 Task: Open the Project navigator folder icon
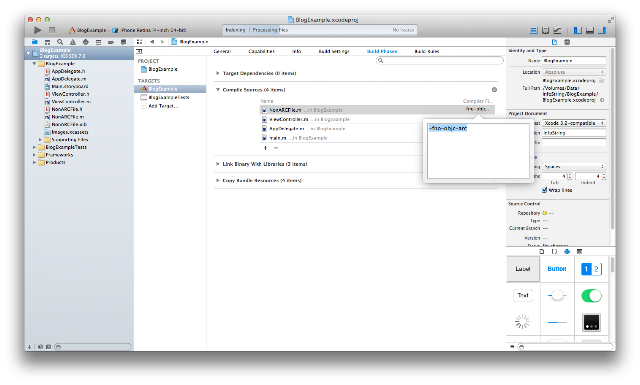pyautogui.click(x=35, y=42)
